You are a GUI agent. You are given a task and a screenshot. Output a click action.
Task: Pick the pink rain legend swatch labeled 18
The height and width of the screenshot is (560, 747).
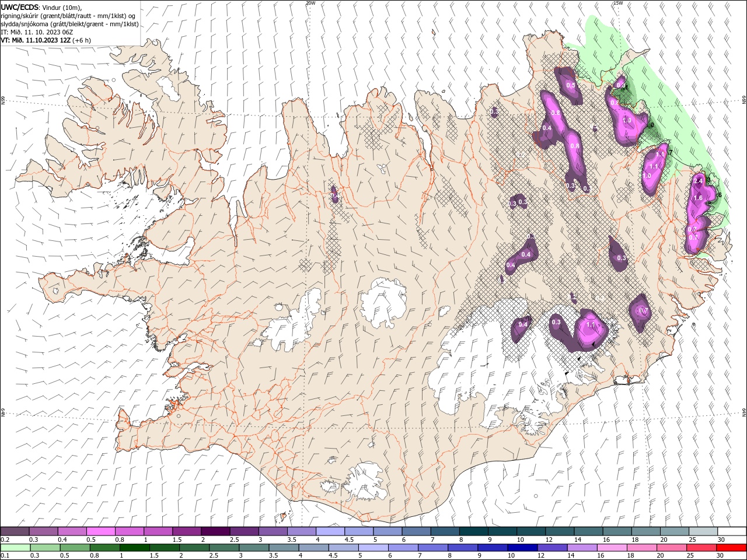[x=641, y=548]
